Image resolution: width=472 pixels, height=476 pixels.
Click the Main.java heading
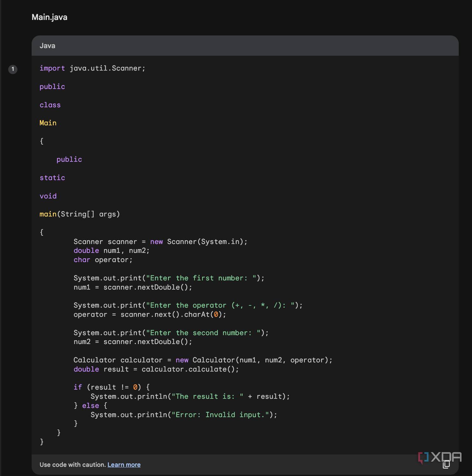(49, 17)
